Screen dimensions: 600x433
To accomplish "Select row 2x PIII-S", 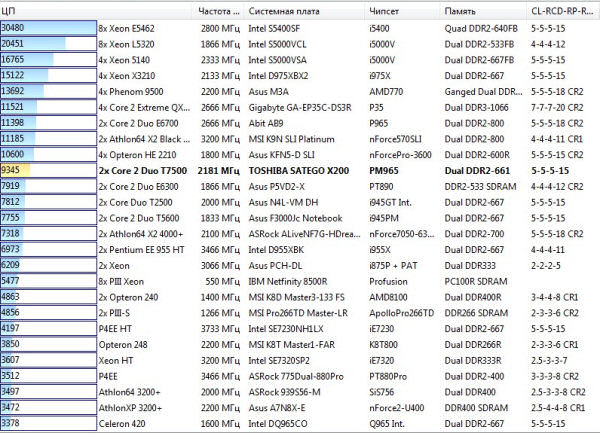I will [x=300, y=313].
